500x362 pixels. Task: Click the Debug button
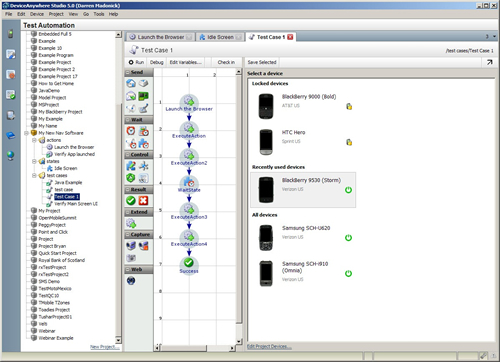156,62
